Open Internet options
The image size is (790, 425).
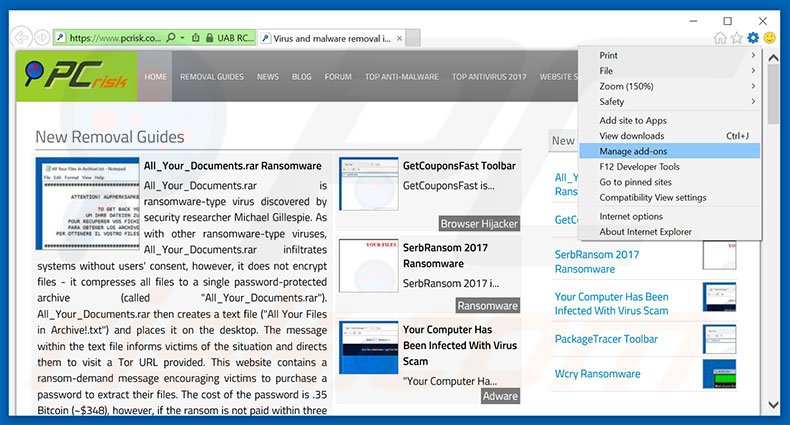[670, 217]
